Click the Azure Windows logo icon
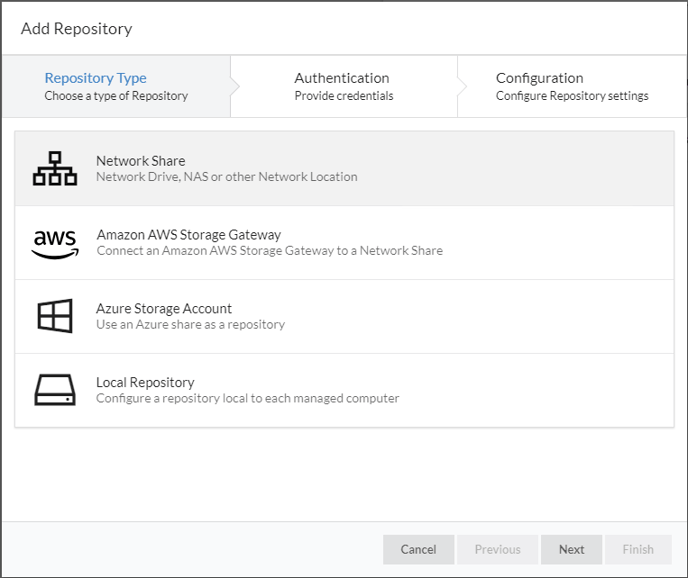Image resolution: width=688 pixels, height=578 pixels. point(55,316)
